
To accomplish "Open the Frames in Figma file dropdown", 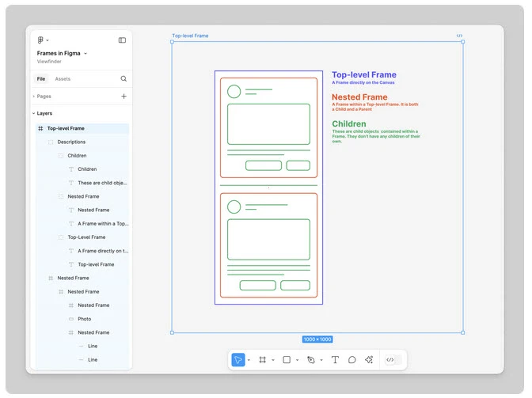I will [x=85, y=54].
